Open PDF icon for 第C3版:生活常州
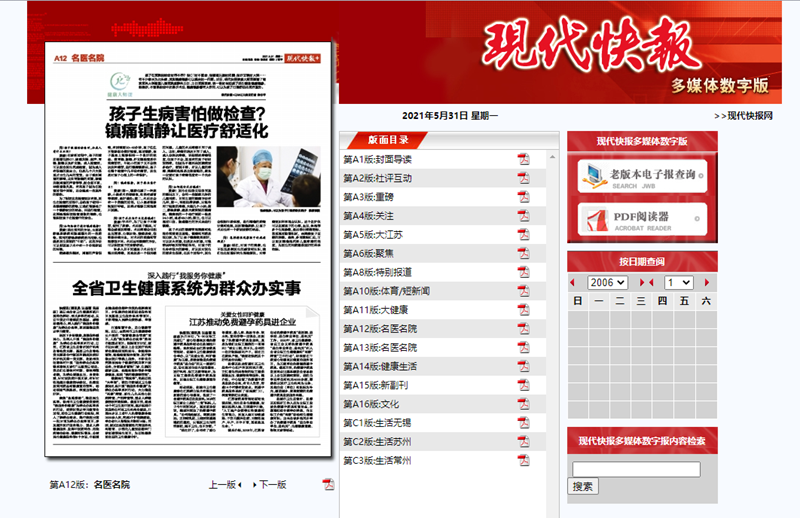Viewport: 800px width, 518px height. click(523, 460)
